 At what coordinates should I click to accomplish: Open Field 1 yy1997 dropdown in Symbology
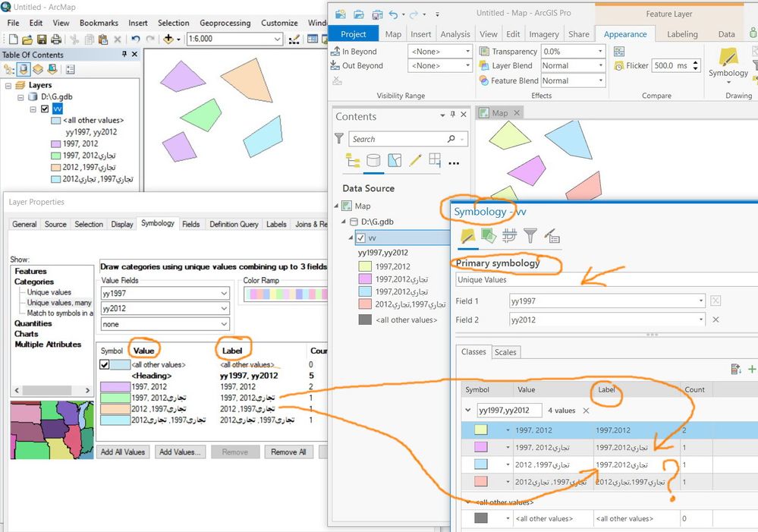[700, 301]
